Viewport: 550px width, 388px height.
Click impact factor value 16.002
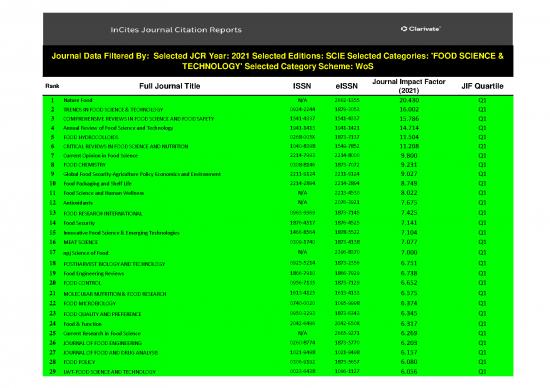tap(409, 109)
